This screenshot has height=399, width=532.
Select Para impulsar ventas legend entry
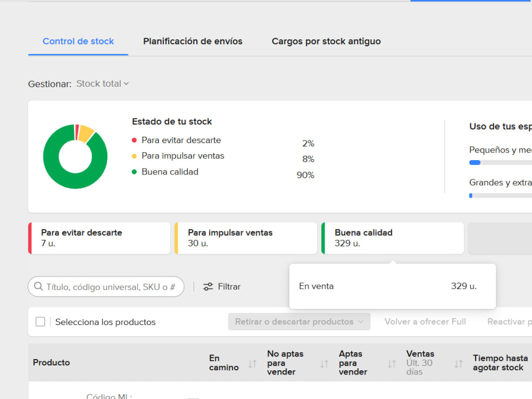(183, 156)
